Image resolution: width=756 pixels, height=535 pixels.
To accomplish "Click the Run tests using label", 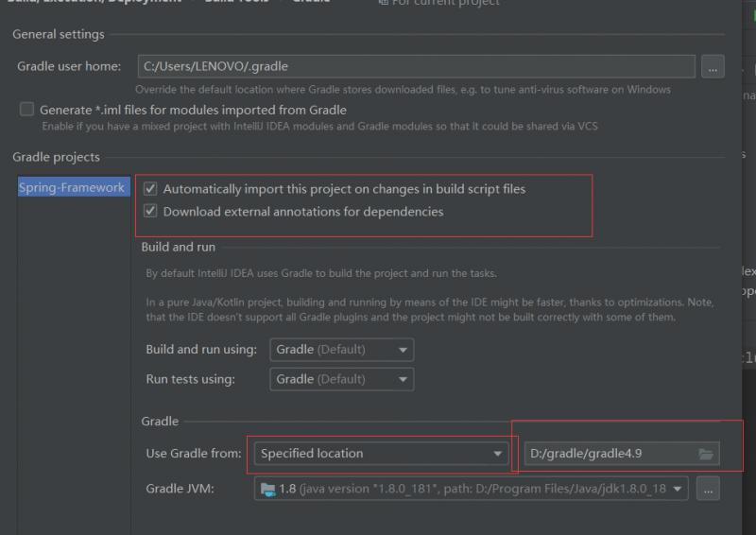I will [191, 380].
